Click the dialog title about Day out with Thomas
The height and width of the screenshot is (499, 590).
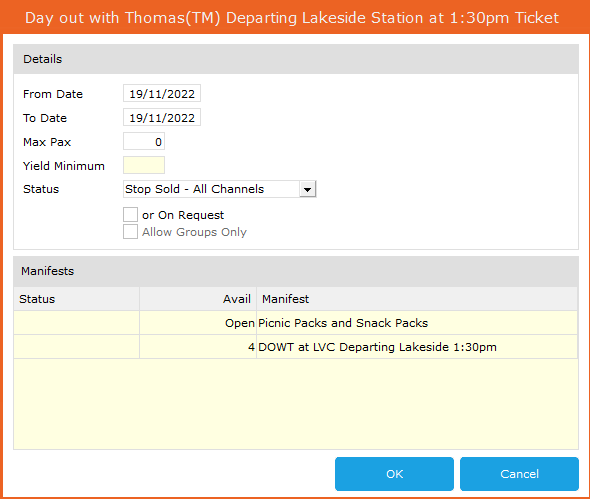point(292,18)
